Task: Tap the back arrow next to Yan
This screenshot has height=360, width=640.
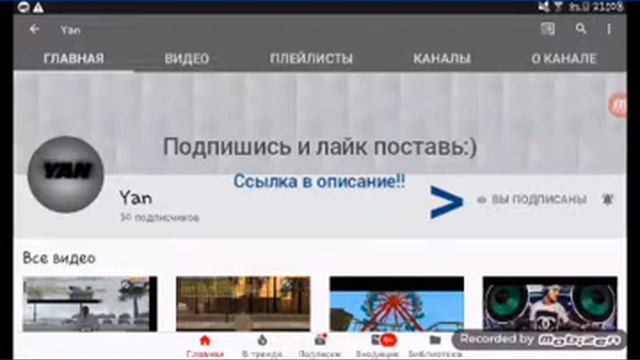Action: (34, 29)
